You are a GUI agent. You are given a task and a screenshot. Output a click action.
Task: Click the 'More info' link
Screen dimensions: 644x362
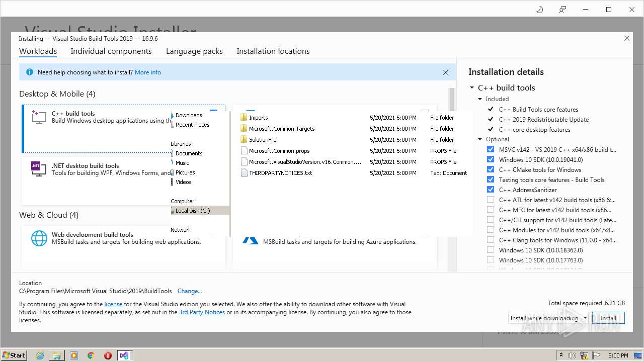pos(148,72)
